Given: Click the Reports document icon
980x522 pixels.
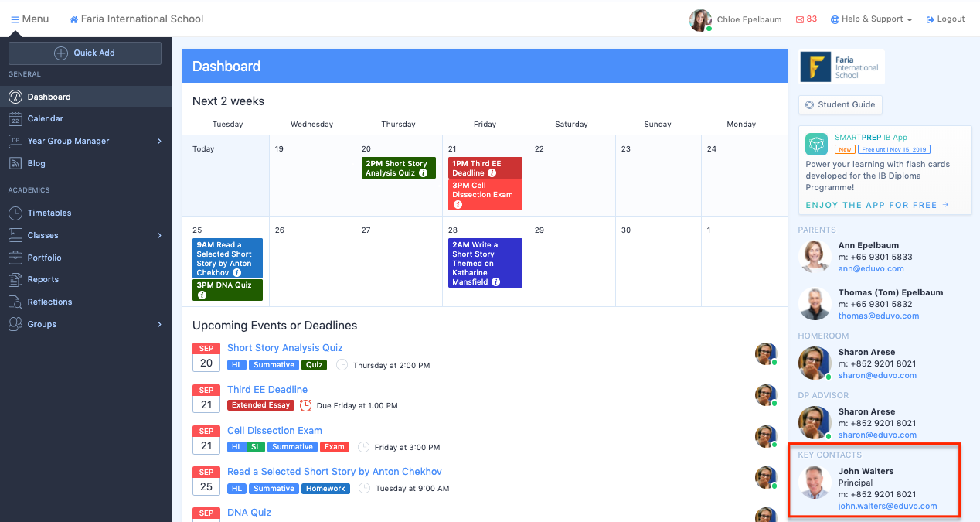Looking at the screenshot, I should pos(15,280).
